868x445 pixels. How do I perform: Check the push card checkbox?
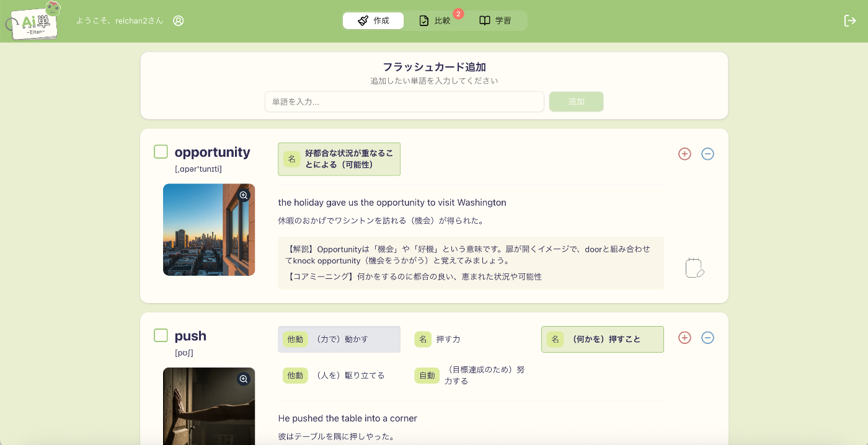pos(161,335)
